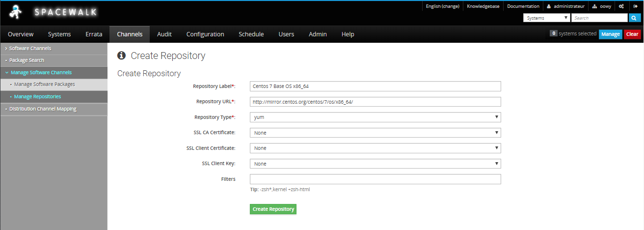
Task: Open preferences via the gears icon
Action: pyautogui.click(x=621, y=6)
